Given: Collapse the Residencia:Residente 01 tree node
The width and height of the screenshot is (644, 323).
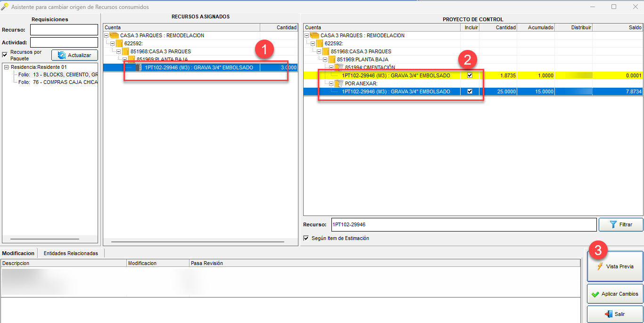Looking at the screenshot, I should pyautogui.click(x=6, y=67).
